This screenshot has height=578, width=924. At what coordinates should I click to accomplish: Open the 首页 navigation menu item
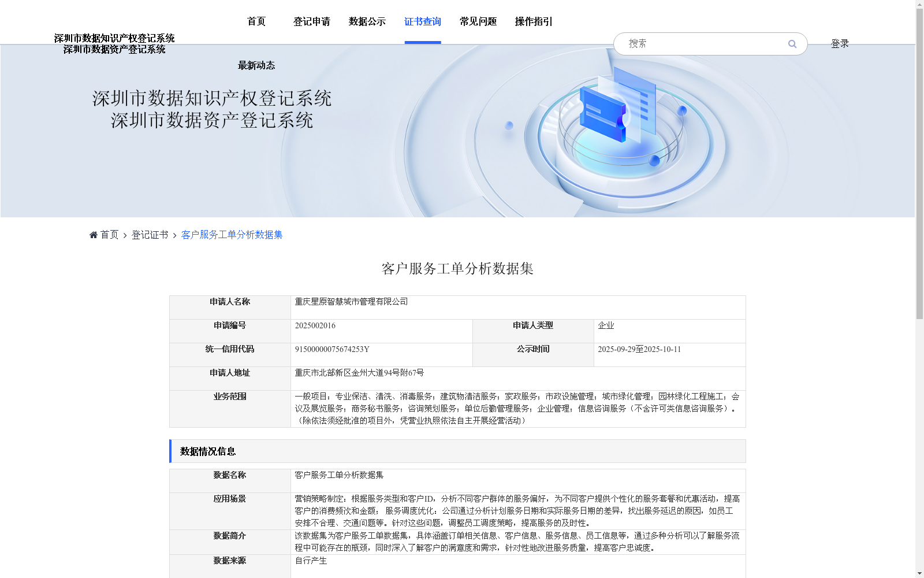tap(256, 21)
